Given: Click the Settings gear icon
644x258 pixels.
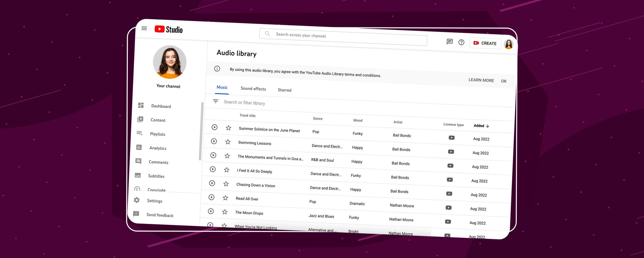Looking at the screenshot, I should (137, 200).
